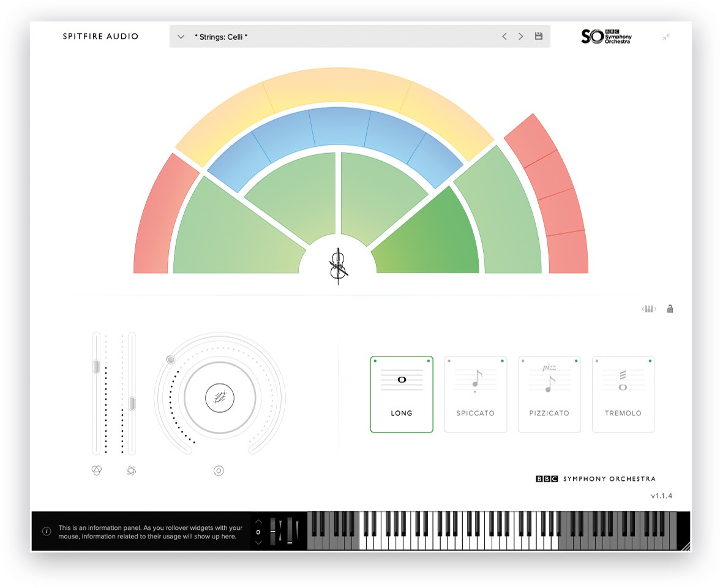Screen dimensions: 720x588
Task: Open the keyswitch keyboard icon beside the lock
Action: [x=649, y=309]
